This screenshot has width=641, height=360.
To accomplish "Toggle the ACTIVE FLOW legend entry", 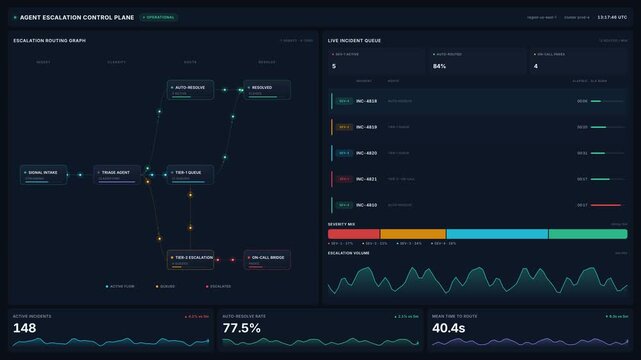I will pos(120,286).
